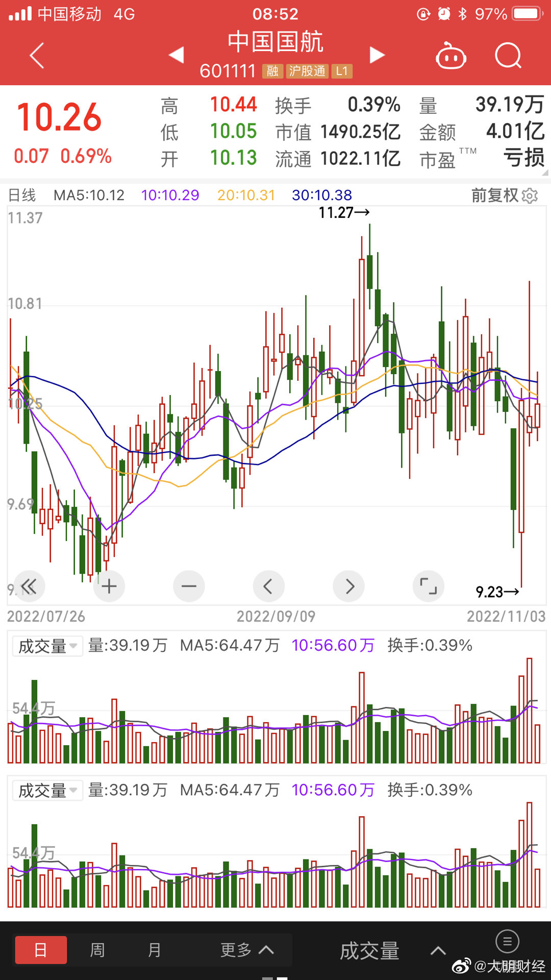Zoom in chart with plus button
This screenshot has width=551, height=980.
(x=109, y=586)
